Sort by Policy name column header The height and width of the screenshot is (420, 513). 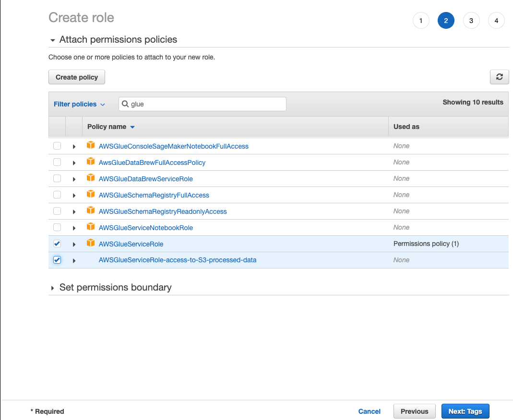tap(111, 127)
